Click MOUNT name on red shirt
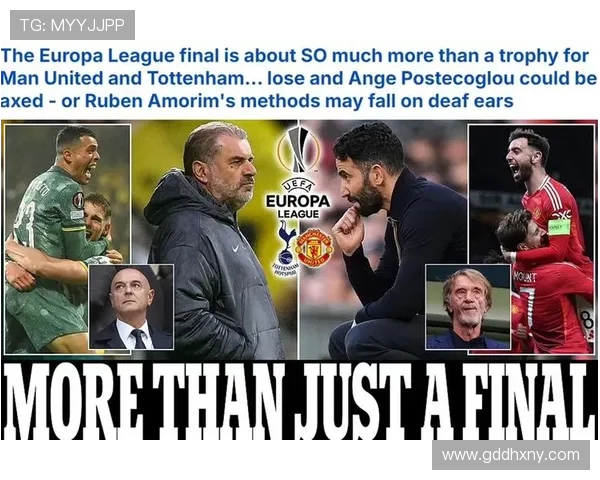The width and height of the screenshot is (600, 480). (x=525, y=276)
